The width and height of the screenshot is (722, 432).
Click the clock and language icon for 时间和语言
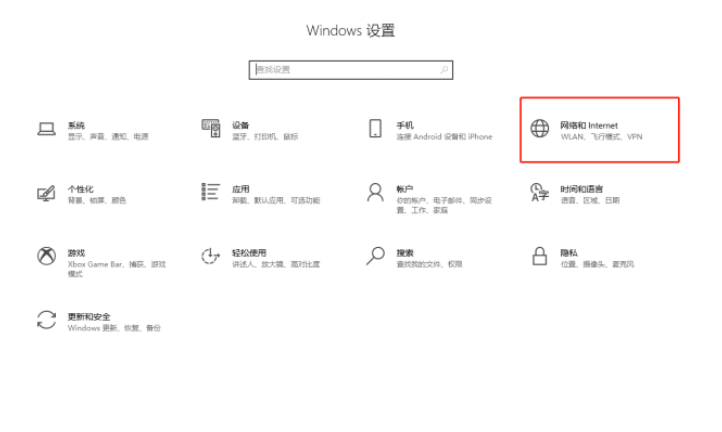pos(540,192)
